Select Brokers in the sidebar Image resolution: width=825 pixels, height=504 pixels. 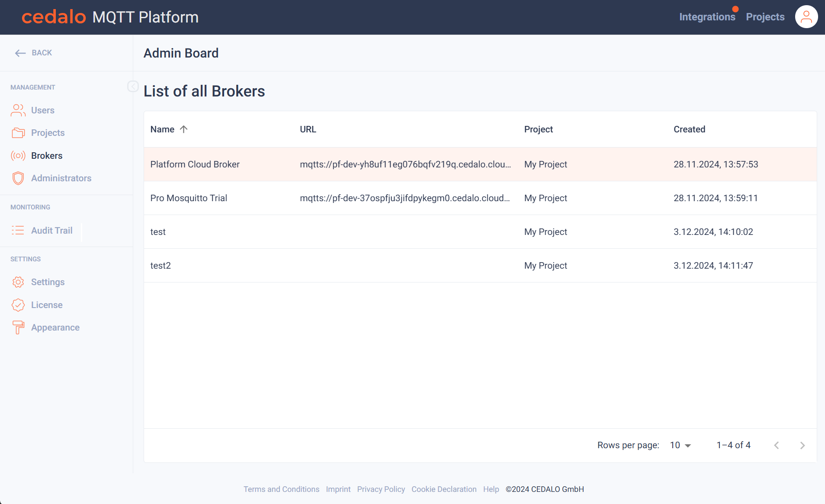pos(47,156)
